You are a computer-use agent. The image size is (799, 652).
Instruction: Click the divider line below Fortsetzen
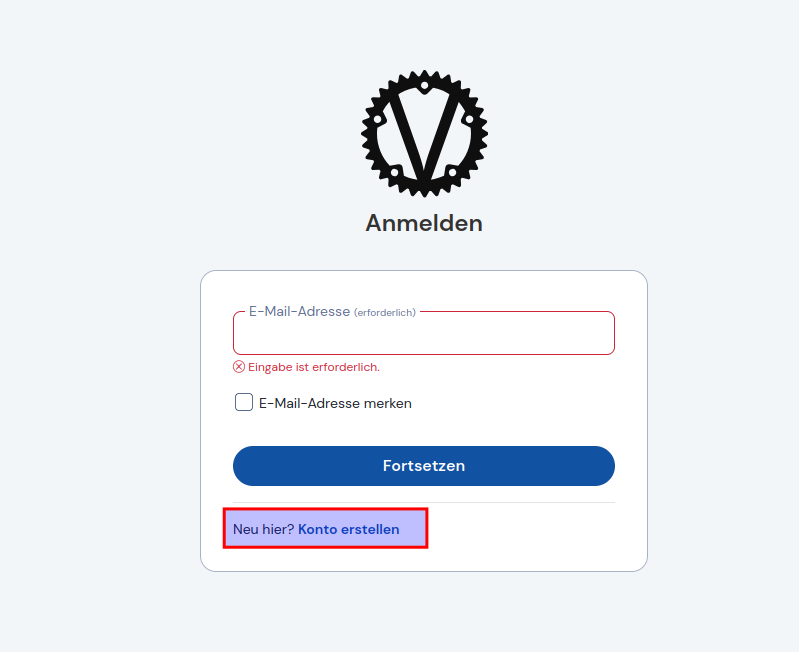click(x=424, y=502)
